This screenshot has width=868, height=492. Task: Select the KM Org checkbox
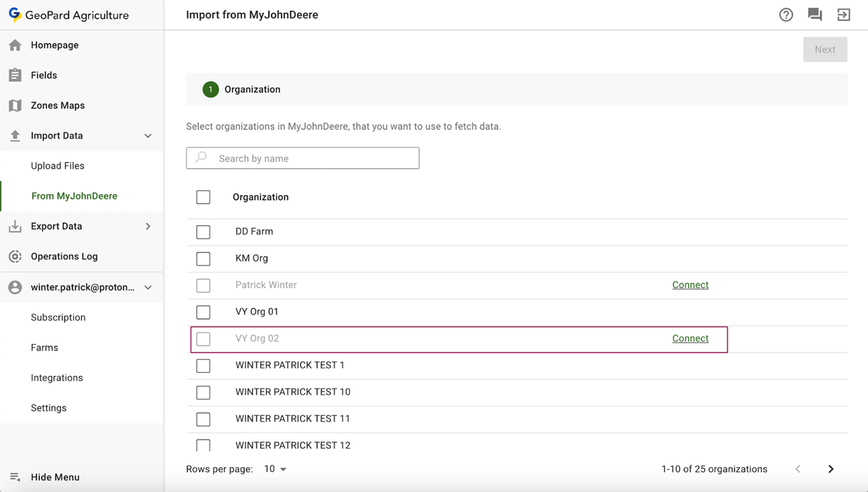point(203,259)
